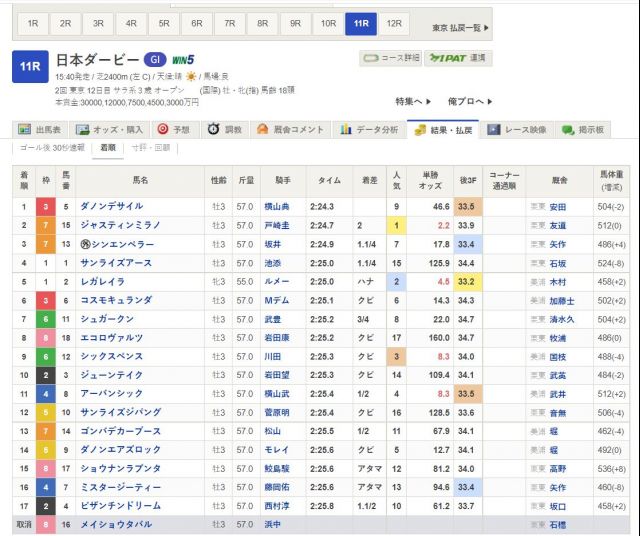Open horse ダノンデサイル page
Image resolution: width=640 pixels, height=536 pixels.
pyautogui.click(x=111, y=206)
